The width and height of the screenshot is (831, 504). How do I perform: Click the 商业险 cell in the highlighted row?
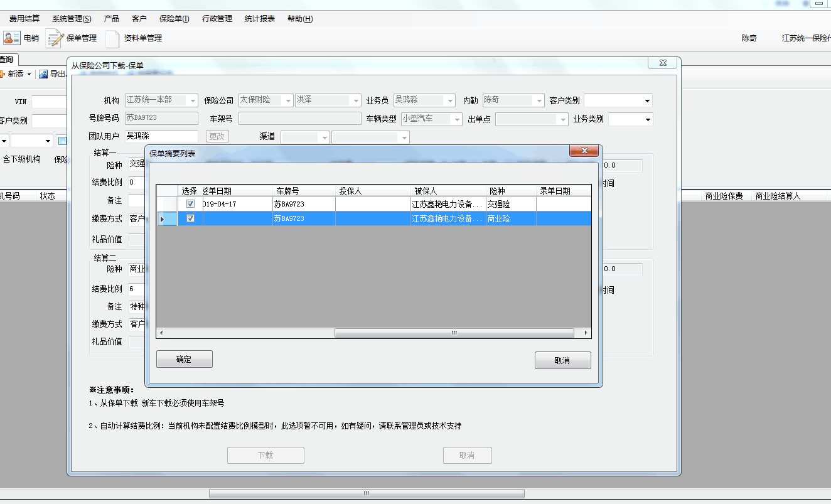click(512, 218)
